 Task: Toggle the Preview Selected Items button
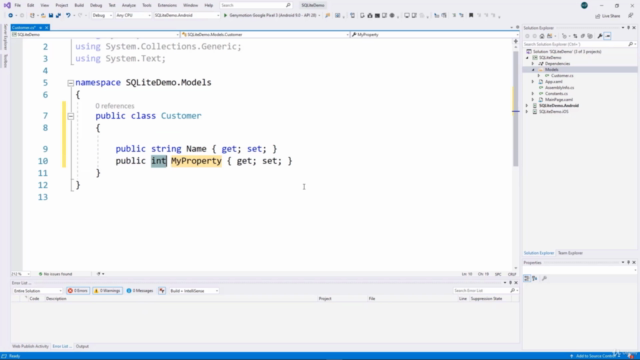coord(607,36)
